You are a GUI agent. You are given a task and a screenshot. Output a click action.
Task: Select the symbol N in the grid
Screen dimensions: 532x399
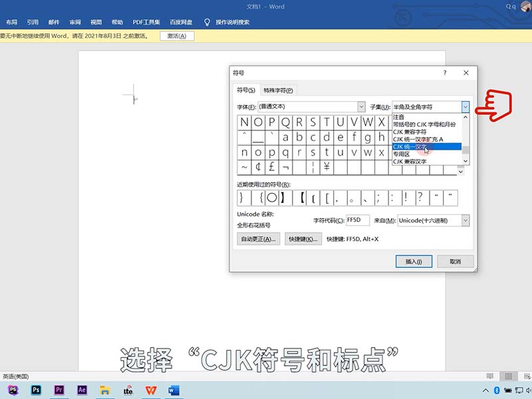coord(244,122)
